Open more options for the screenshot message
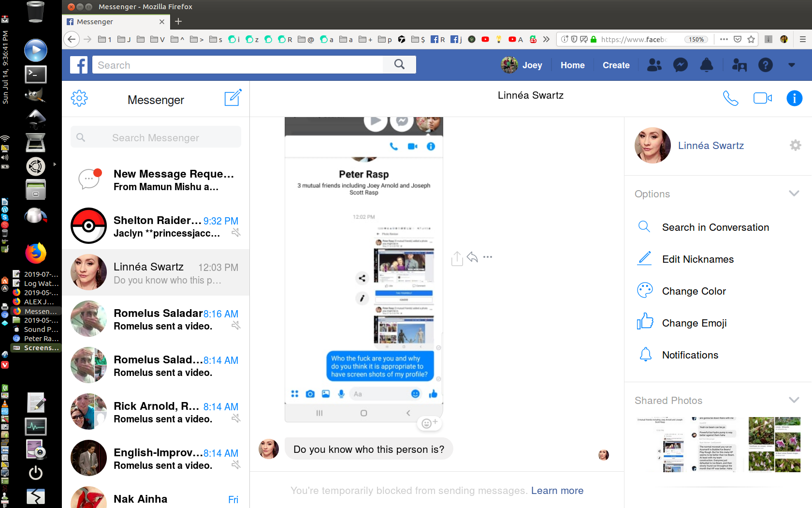 coord(488,257)
